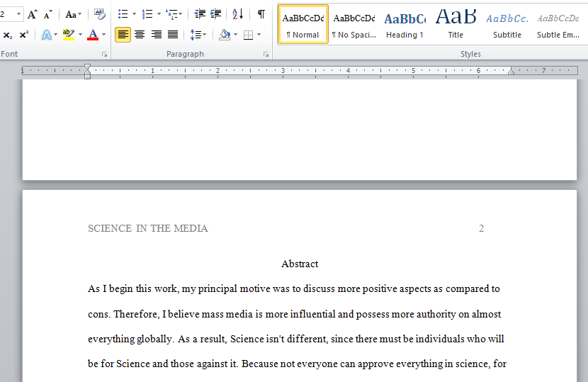The width and height of the screenshot is (588, 382).
Task: Justify the paragraph text
Action: pyautogui.click(x=172, y=35)
